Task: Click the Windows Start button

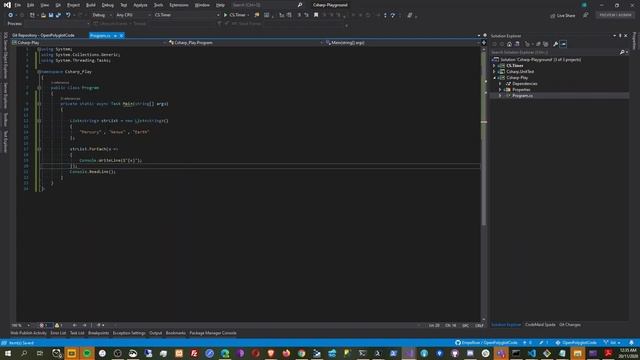Action: tap(8, 353)
